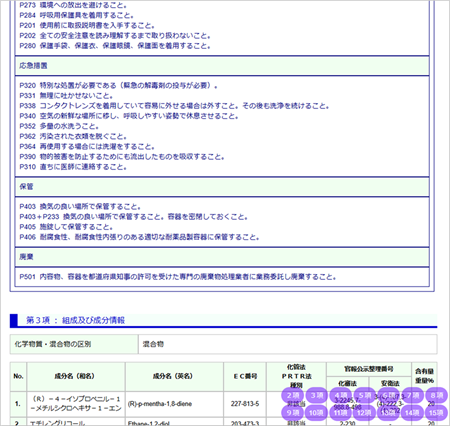Click the P403+P233 storage statement line
Viewport: 450px width, 426px height.
coord(134,217)
